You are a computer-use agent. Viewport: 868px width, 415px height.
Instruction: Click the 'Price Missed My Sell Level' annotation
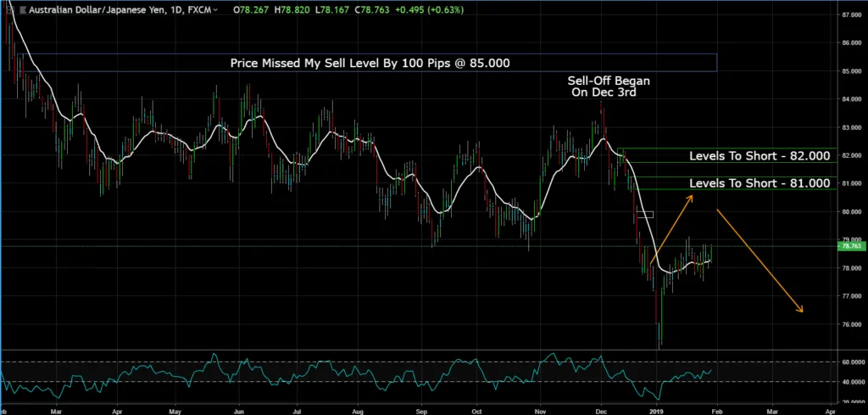click(370, 63)
